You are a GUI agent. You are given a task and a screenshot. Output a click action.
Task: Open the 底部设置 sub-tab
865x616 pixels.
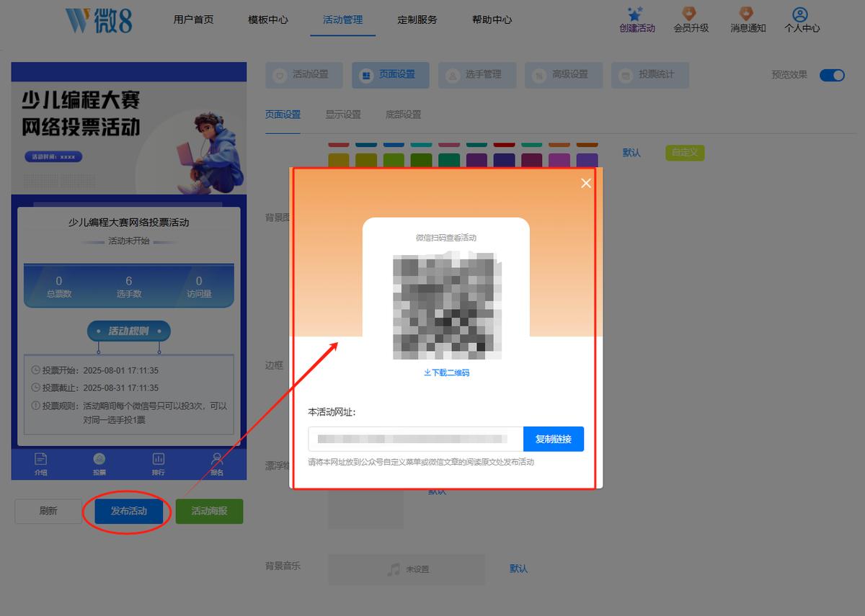point(404,115)
